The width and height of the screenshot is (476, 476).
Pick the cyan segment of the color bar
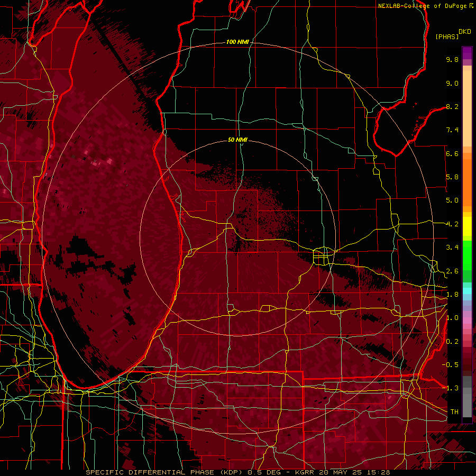467,291
